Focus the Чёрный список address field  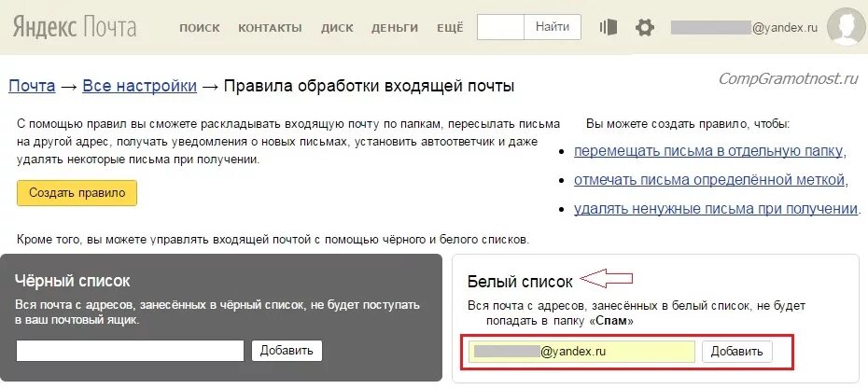click(130, 351)
